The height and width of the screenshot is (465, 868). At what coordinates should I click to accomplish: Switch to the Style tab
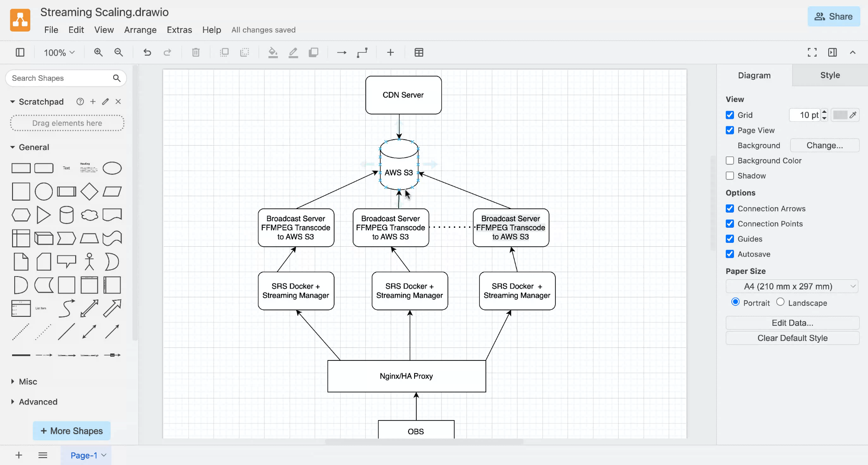[830, 75]
